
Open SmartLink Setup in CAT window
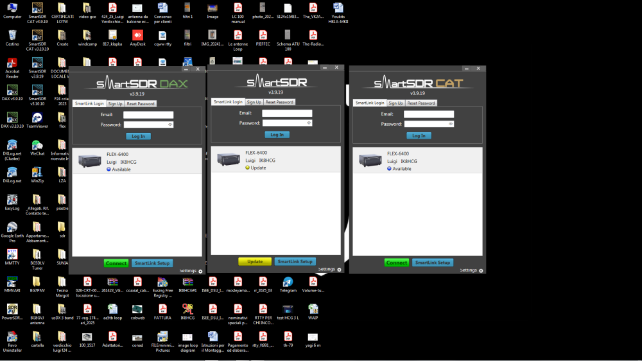click(x=432, y=263)
